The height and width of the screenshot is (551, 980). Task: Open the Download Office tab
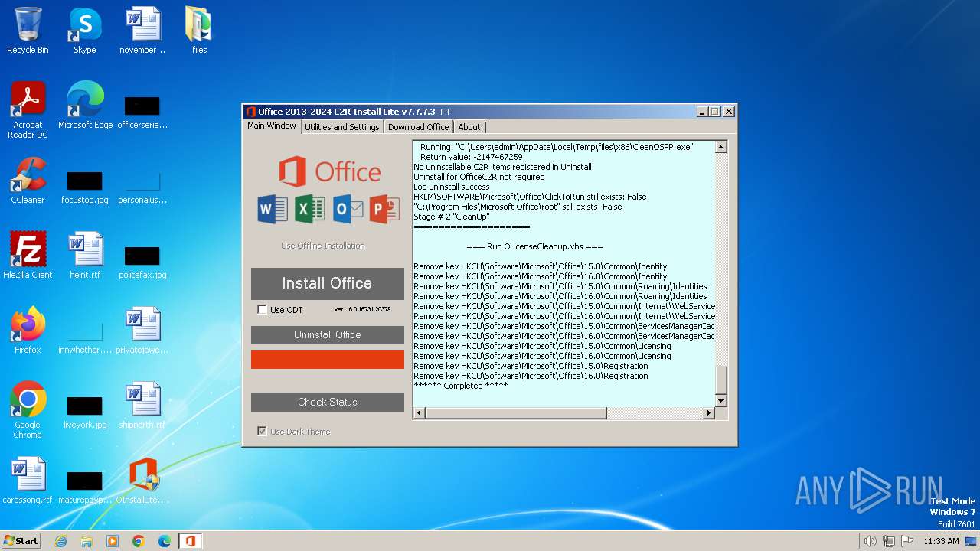click(418, 127)
